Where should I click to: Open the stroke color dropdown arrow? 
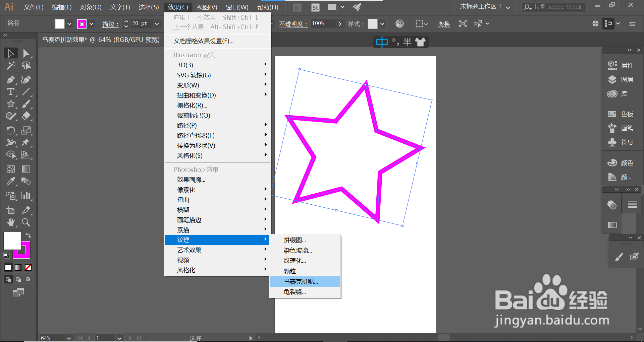pyautogui.click(x=92, y=24)
